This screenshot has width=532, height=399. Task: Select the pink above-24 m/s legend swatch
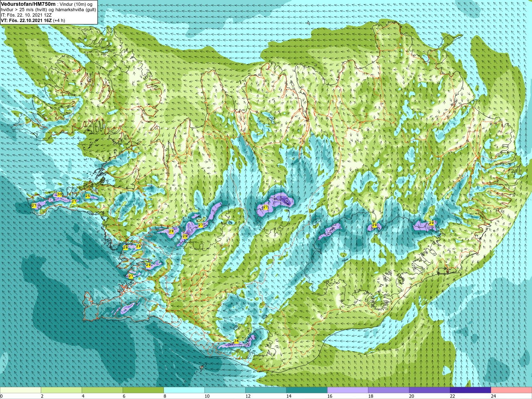coord(512,390)
